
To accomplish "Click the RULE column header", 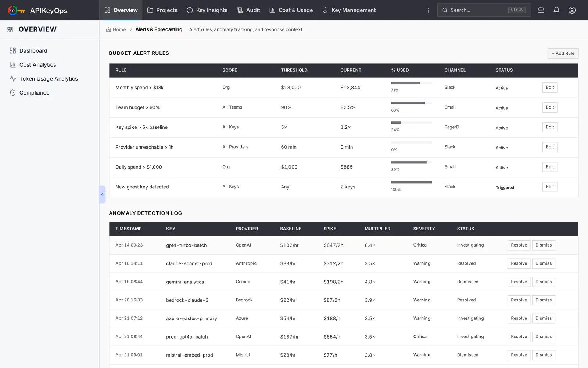I will (121, 70).
